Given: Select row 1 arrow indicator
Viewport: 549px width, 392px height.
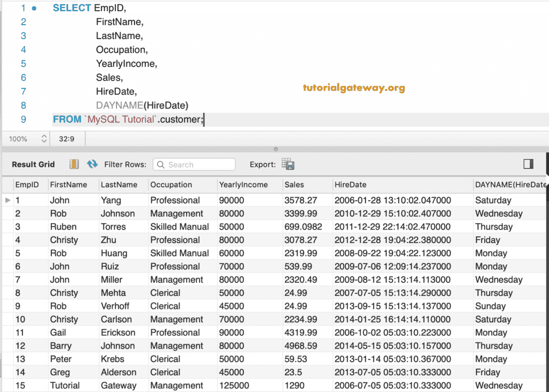Looking at the screenshot, I should pyautogui.click(x=8, y=201).
